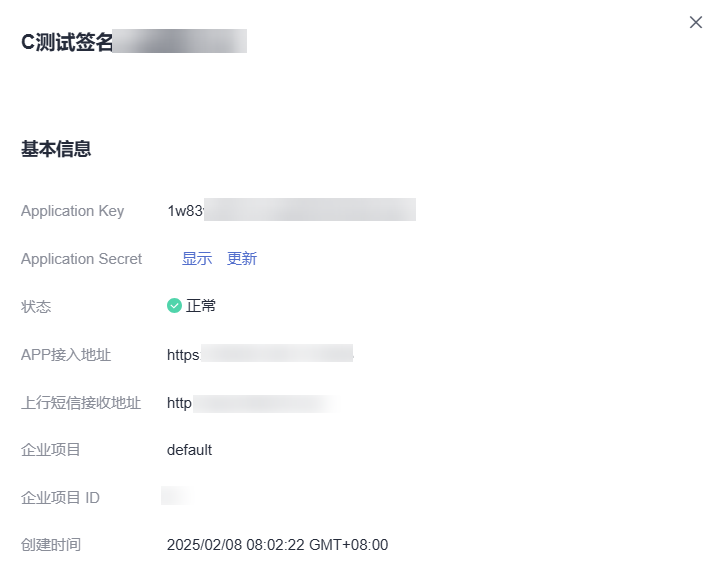Image resolution: width=711 pixels, height=572 pixels.
Task: Click the 创建时间 timestamp 2025/02/08 08:02:22
Action: click(278, 544)
